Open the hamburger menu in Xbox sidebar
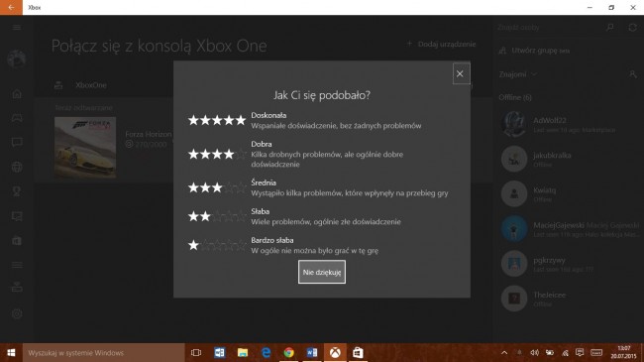Screen dimensions: 644x362 click(17, 28)
